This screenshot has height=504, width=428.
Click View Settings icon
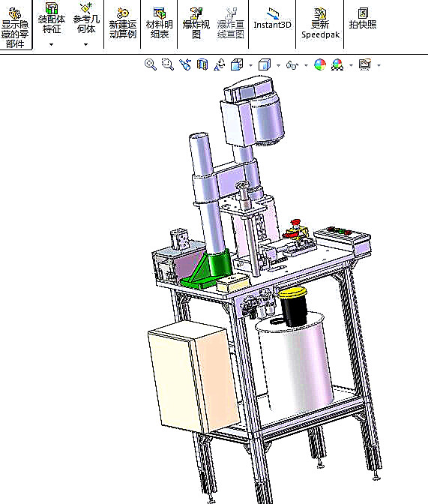point(365,64)
